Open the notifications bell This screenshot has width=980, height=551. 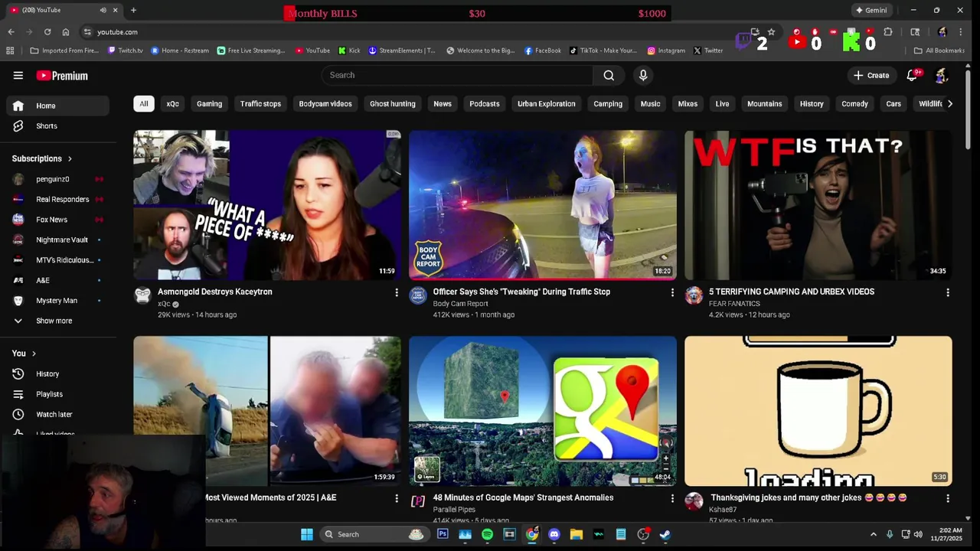pos(912,75)
